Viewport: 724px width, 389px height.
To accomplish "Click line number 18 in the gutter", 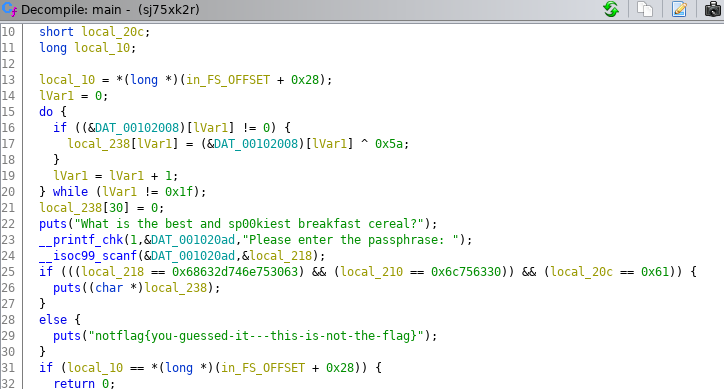I will click(x=8, y=160).
